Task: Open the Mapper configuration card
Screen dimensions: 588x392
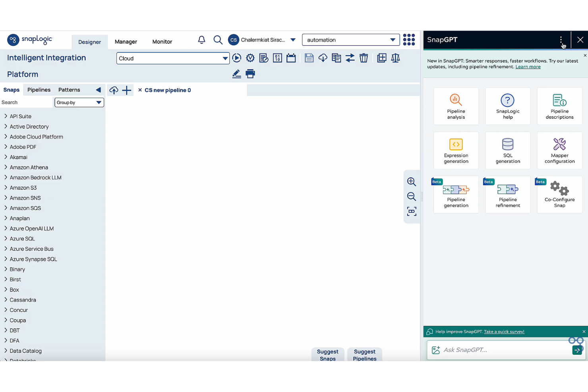Action: (x=559, y=150)
